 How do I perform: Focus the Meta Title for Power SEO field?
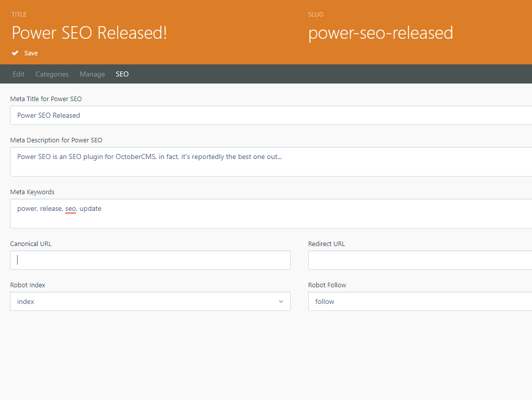click(271, 115)
